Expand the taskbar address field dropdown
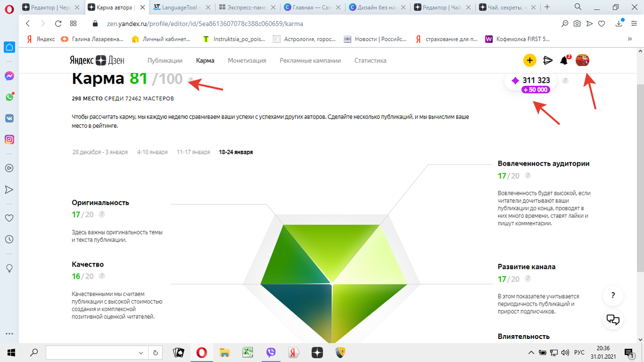This screenshot has height=362, width=644. click(141, 352)
